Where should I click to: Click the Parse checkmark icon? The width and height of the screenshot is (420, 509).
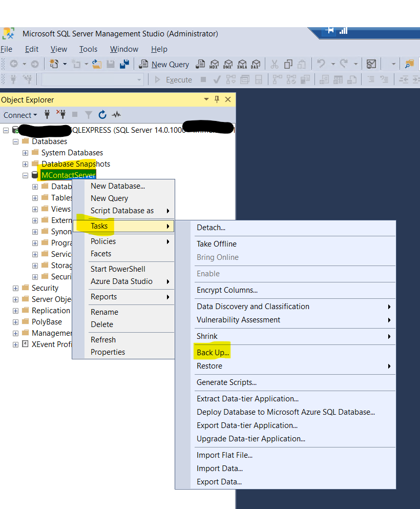coord(217,80)
